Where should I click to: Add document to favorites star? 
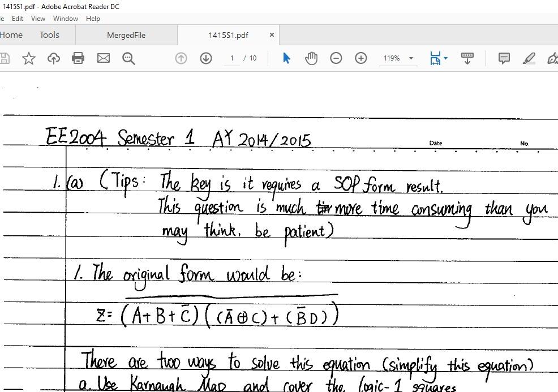tap(29, 58)
